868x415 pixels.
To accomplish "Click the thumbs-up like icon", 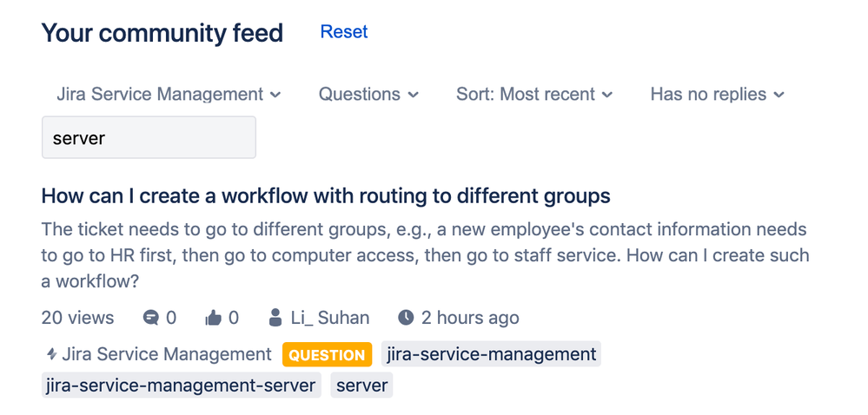I will 213,318.
